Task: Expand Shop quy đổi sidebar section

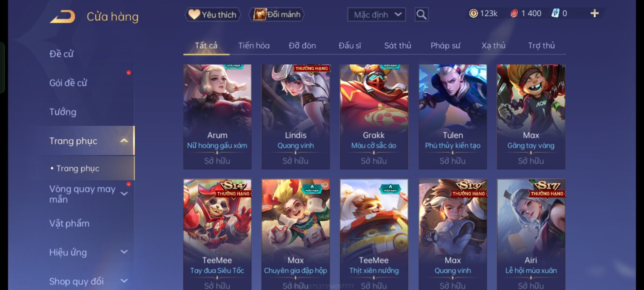Action: [x=124, y=281]
